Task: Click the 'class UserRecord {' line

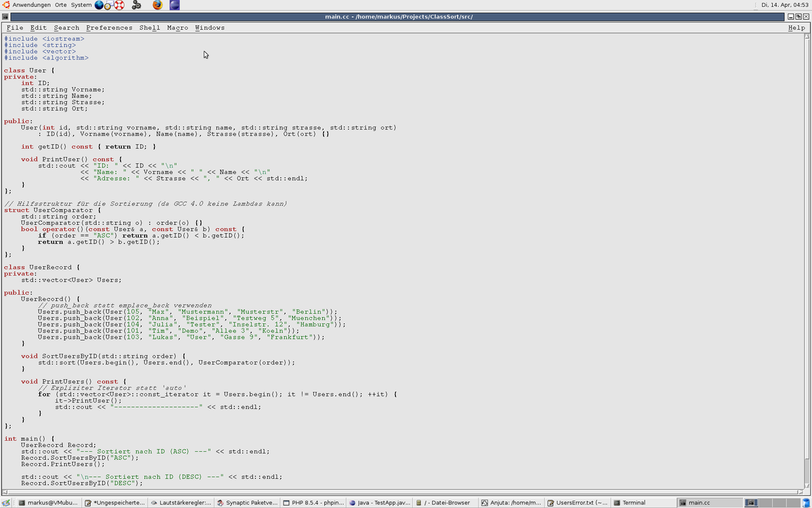Action: [x=42, y=267]
